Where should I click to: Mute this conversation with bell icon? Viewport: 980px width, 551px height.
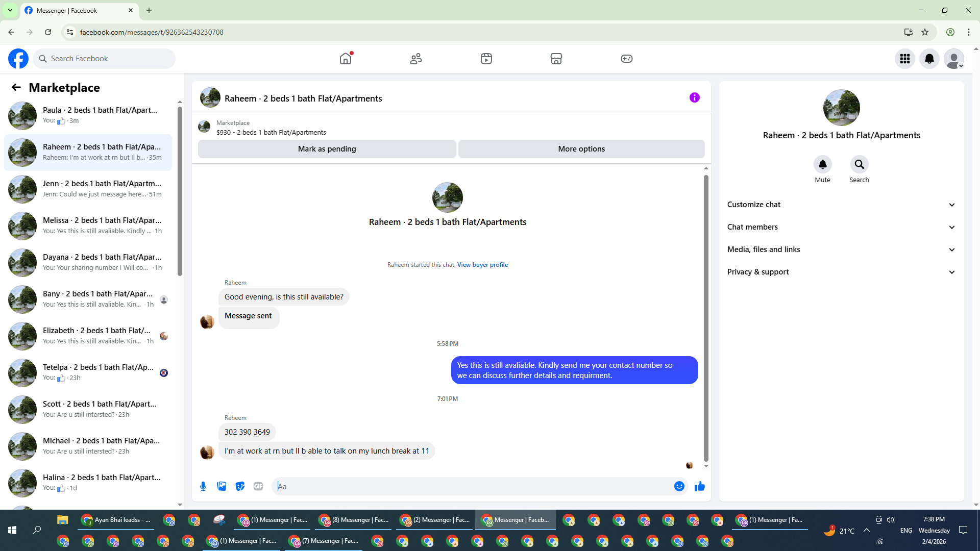click(822, 165)
